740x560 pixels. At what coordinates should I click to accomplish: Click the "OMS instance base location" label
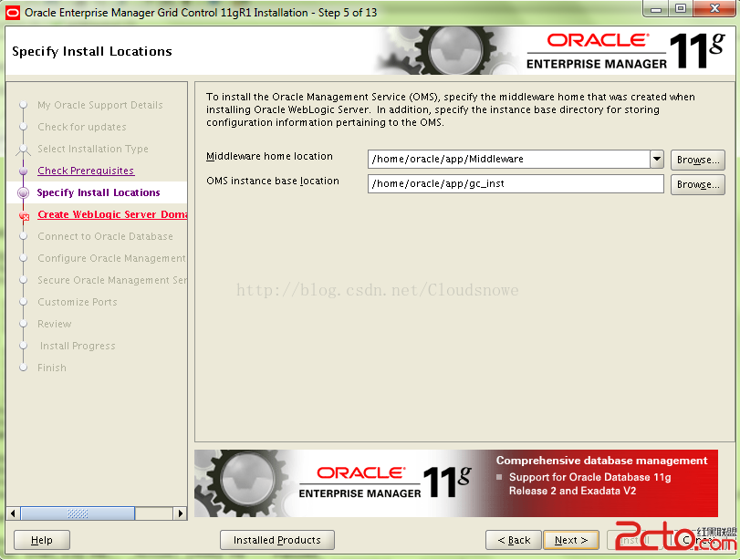(x=273, y=181)
